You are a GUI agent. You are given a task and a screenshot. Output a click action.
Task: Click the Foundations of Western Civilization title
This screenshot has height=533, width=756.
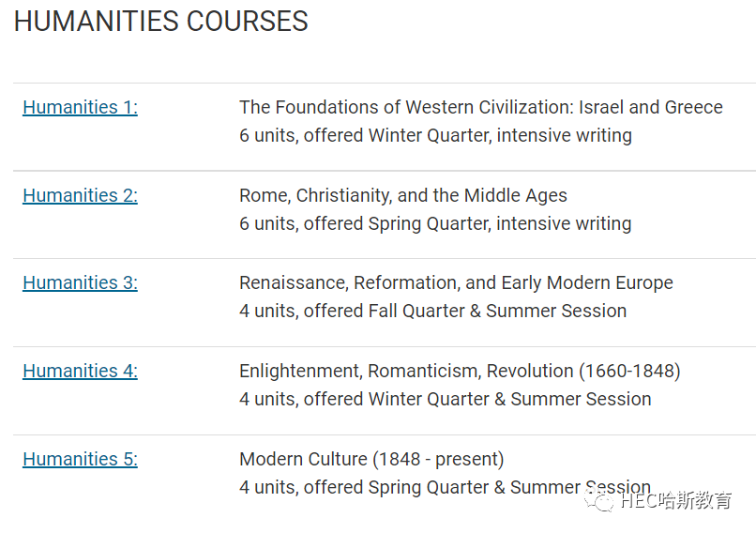click(x=480, y=107)
